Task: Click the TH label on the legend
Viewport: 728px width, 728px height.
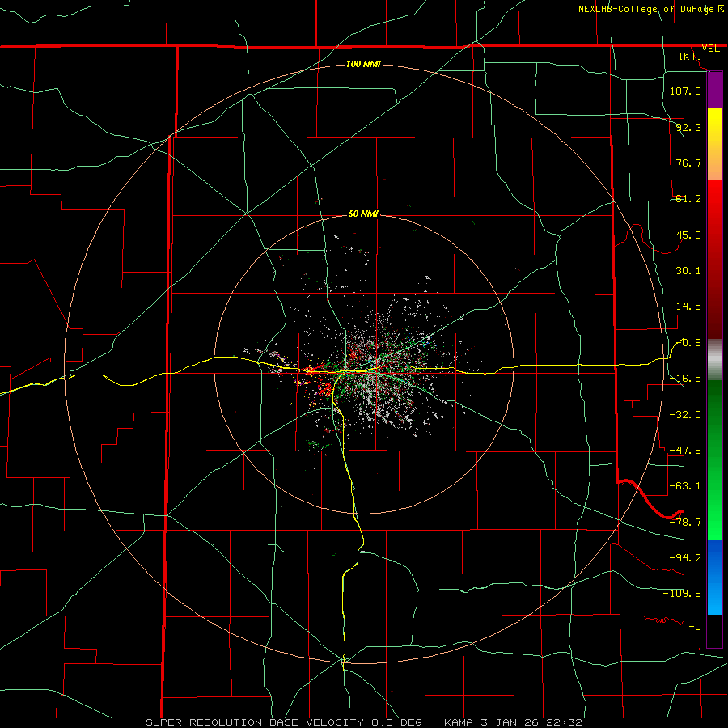Action: [x=695, y=629]
